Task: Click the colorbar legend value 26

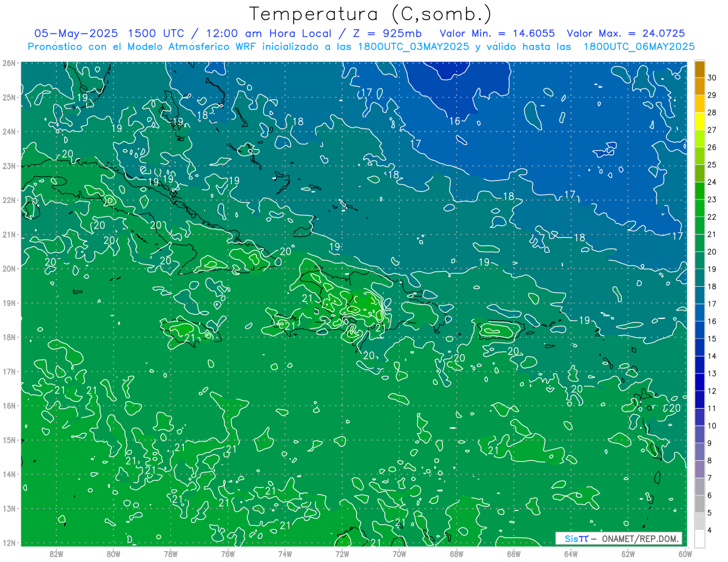Action: point(712,147)
